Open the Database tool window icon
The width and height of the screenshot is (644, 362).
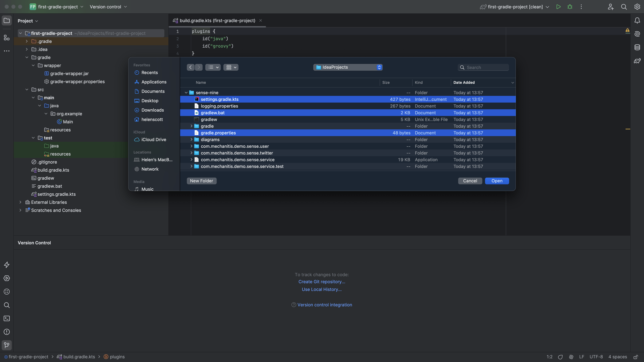pos(637,47)
